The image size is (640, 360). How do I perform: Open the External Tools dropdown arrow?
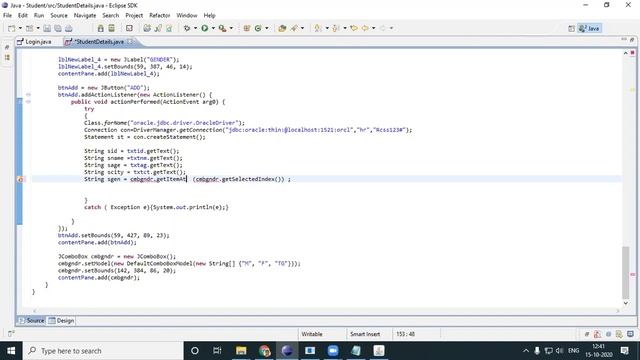[x=231, y=28]
